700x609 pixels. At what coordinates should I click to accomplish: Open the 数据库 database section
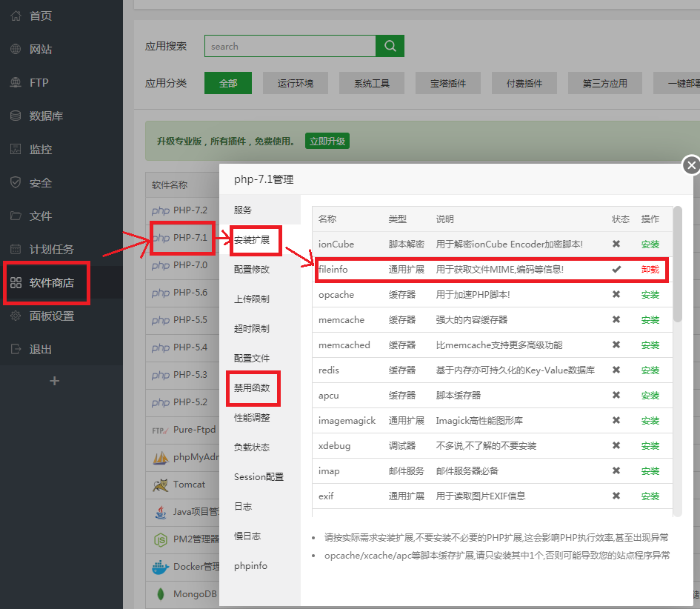click(x=40, y=116)
